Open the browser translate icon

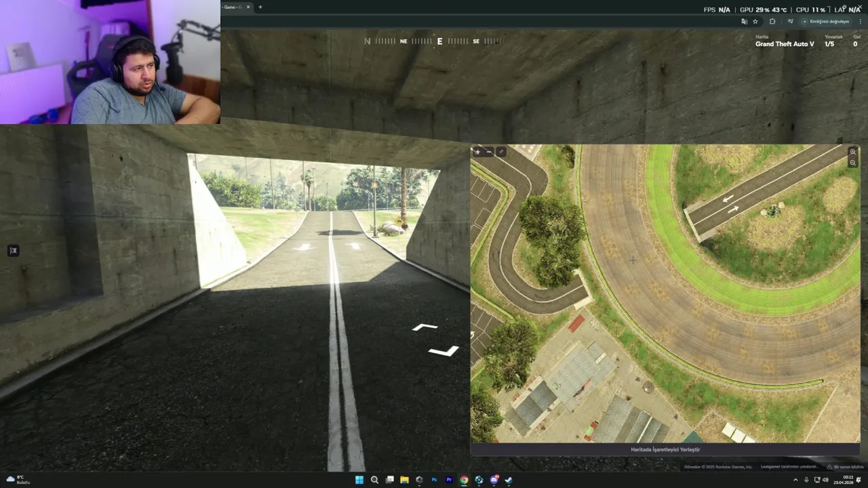coord(744,22)
